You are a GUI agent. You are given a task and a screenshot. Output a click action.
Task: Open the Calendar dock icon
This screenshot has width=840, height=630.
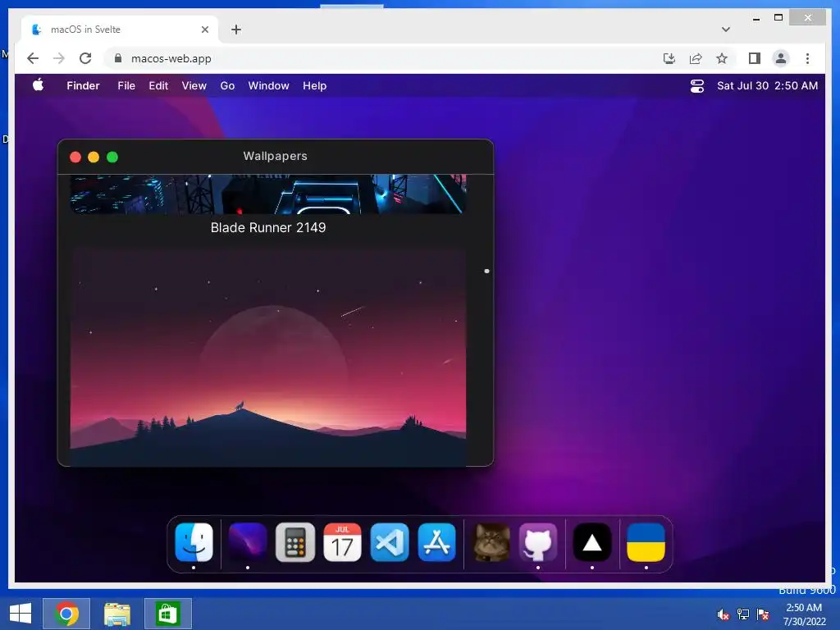[x=342, y=542]
